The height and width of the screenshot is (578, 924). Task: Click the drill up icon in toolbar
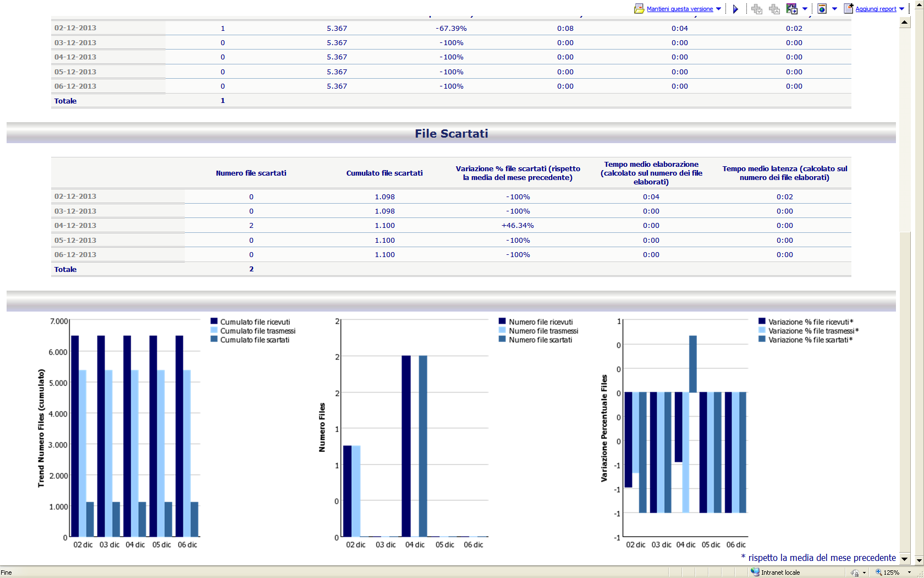coord(774,9)
